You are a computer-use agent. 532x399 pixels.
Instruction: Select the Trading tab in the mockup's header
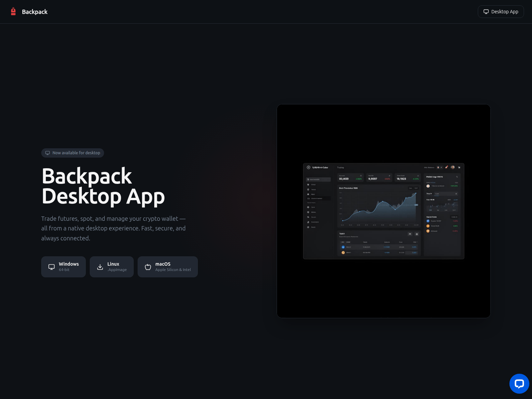[x=340, y=168]
